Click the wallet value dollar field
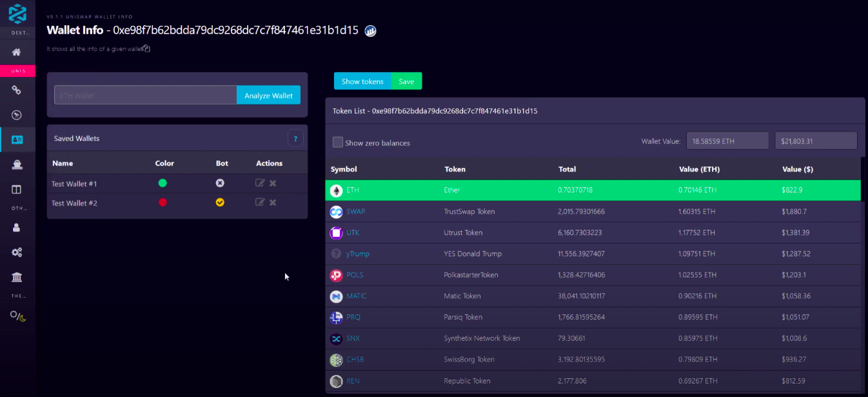 [816, 140]
